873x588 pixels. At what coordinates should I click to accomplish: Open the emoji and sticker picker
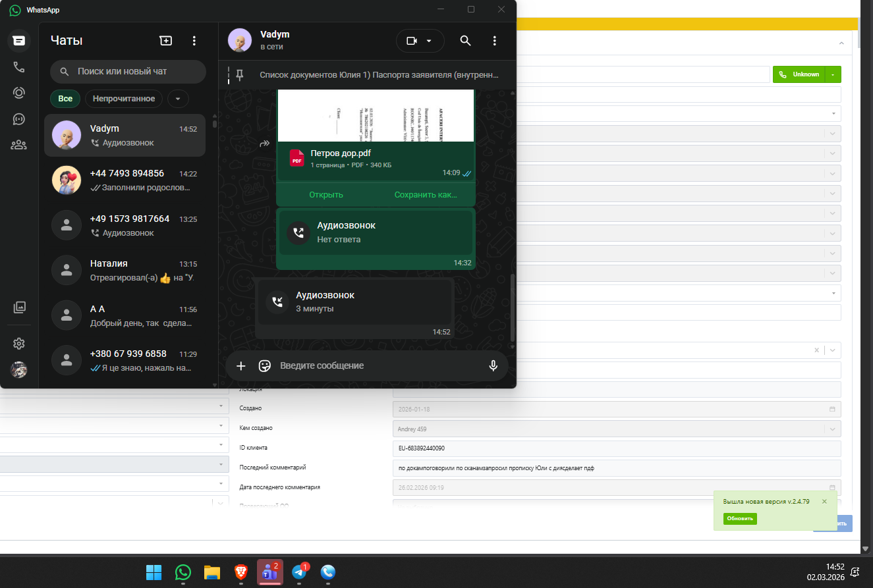click(265, 366)
